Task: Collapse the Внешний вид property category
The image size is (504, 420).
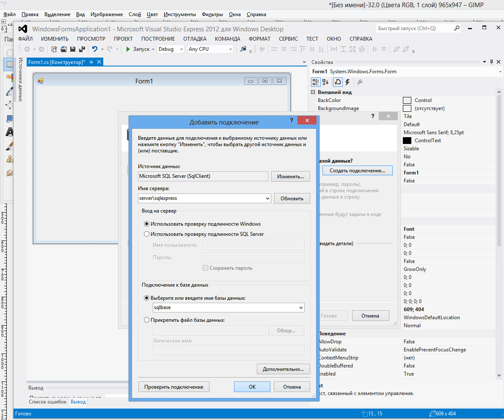Action: click(313, 92)
